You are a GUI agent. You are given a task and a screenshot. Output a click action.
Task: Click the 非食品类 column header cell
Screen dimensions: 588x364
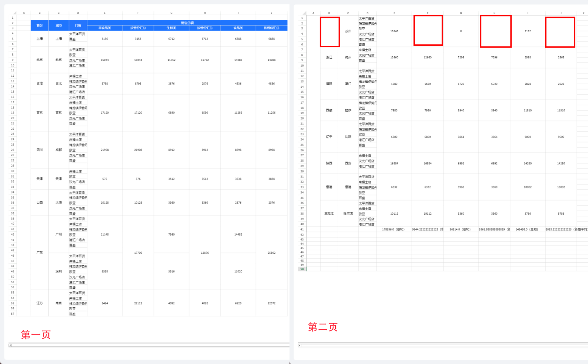pyautogui.click(x=105, y=28)
